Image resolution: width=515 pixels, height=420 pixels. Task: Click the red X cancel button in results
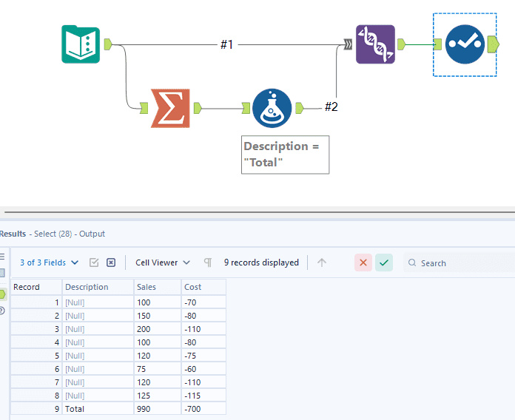pyautogui.click(x=363, y=262)
